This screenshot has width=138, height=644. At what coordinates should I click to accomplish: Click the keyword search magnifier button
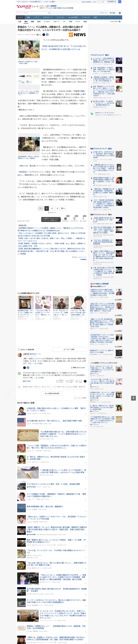tap(49, 13)
